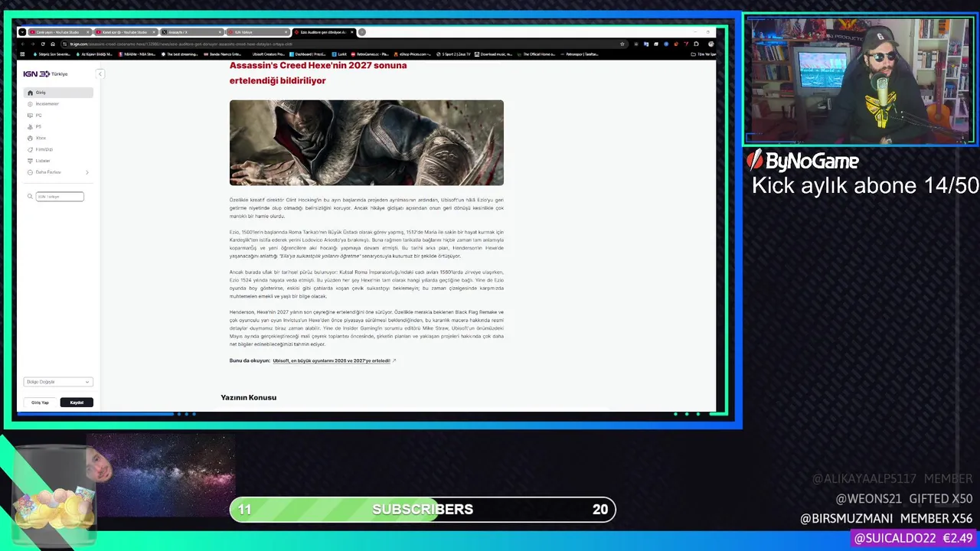Open the Ubisoft 2026 ve 2027'ye erteledi link
Image resolution: width=980 pixels, height=551 pixels.
pyautogui.click(x=332, y=360)
